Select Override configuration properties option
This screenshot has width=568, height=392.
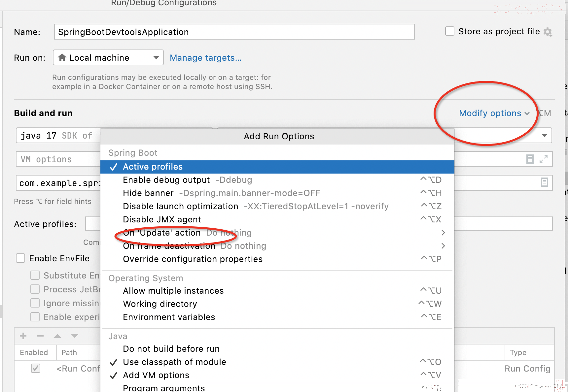(277, 259)
